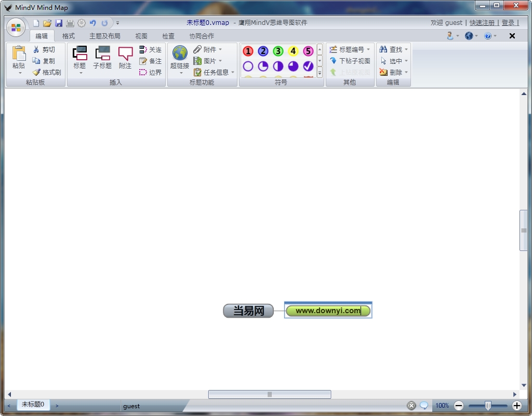Apply the purple checkmark symbol
Viewport: 532px width, 416px height.
pyautogui.click(x=308, y=66)
